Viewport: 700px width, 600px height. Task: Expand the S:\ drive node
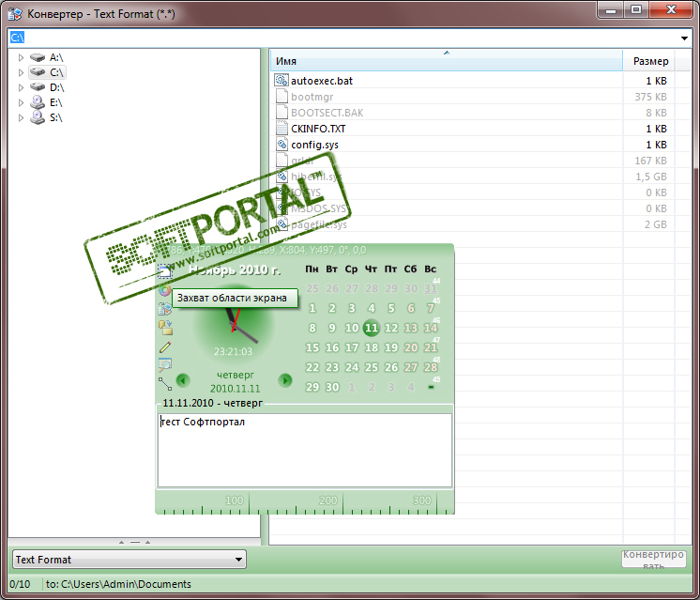point(21,118)
